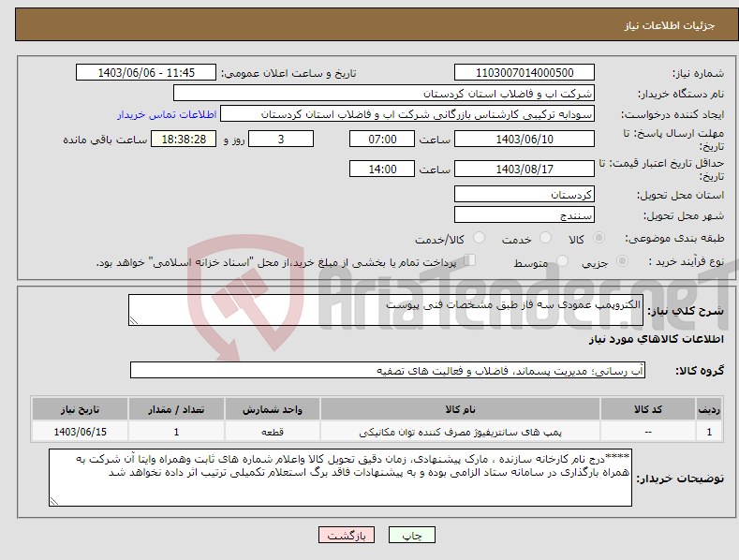The height and width of the screenshot is (560, 739).
Task: Click the بازگشت back button
Action: click(x=347, y=535)
